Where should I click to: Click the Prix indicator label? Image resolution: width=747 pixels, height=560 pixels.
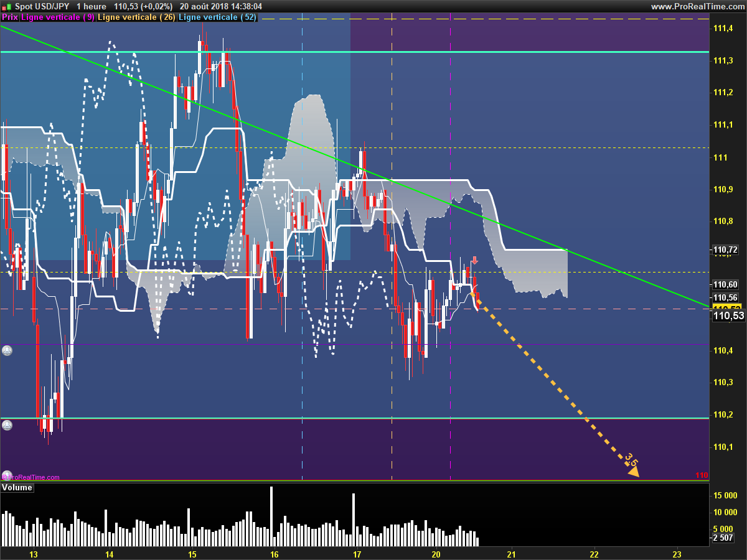[10, 17]
